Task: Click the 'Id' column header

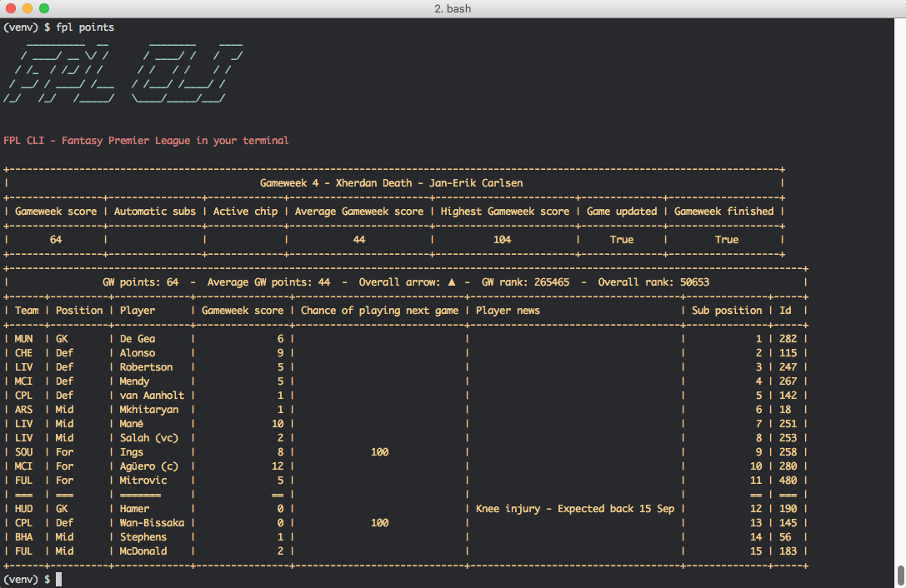Action: [x=785, y=311]
